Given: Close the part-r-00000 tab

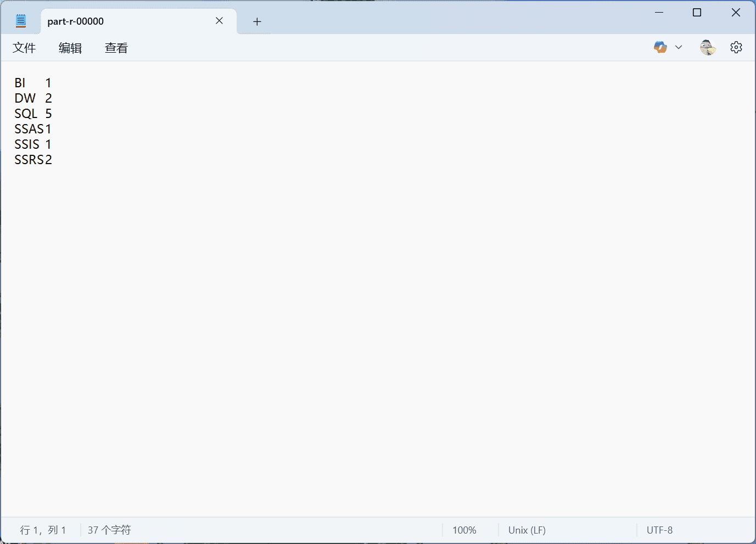Looking at the screenshot, I should (x=219, y=21).
